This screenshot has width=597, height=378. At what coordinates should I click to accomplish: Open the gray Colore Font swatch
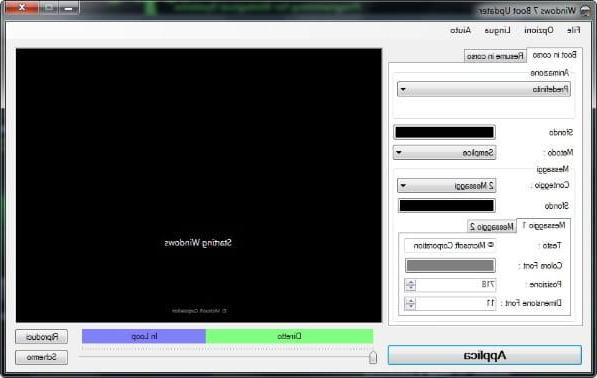tap(450, 265)
